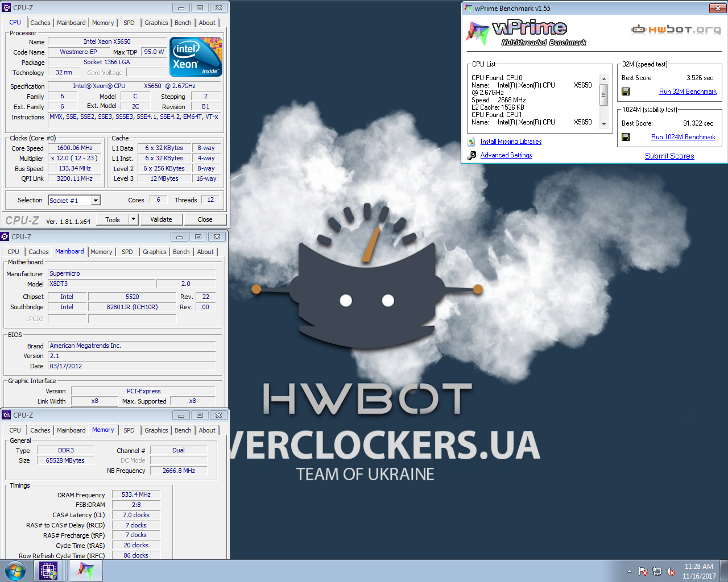Click the show desktop strip on taskbar
Image resolution: width=728 pixels, height=582 pixels.
click(x=724, y=571)
